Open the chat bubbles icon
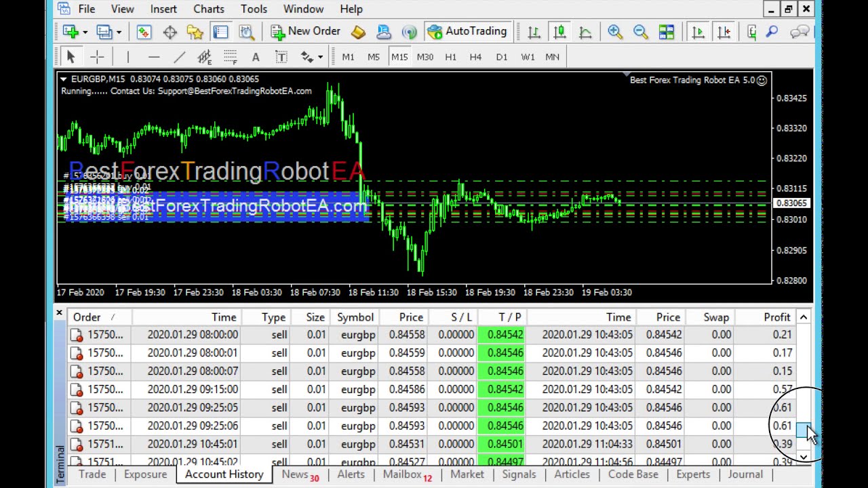The image size is (868, 488). tap(800, 31)
